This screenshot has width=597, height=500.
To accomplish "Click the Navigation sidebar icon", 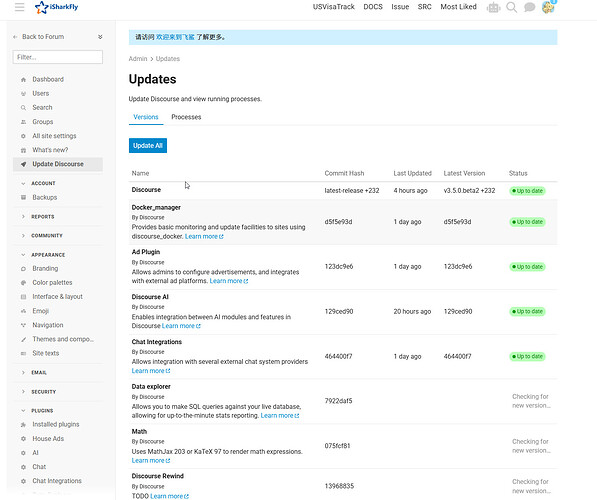I will (23, 325).
